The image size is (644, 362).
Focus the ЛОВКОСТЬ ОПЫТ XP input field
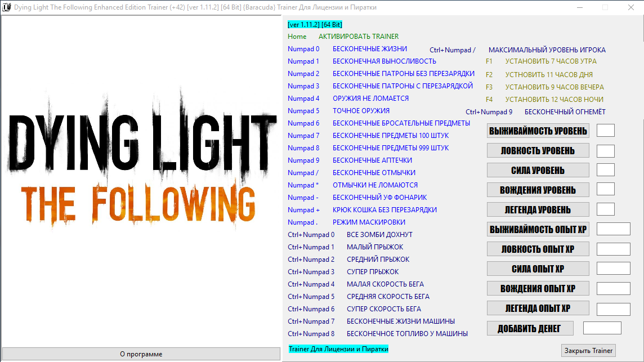(614, 249)
